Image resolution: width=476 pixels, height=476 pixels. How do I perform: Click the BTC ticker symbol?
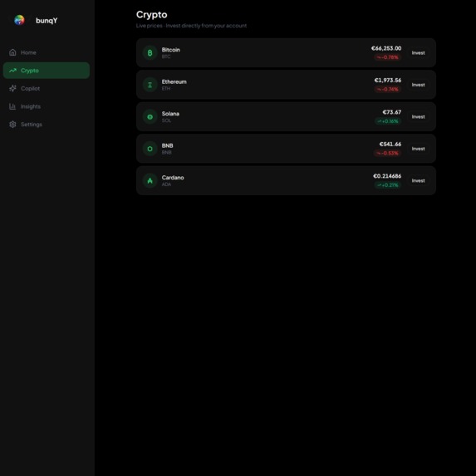tap(166, 56)
